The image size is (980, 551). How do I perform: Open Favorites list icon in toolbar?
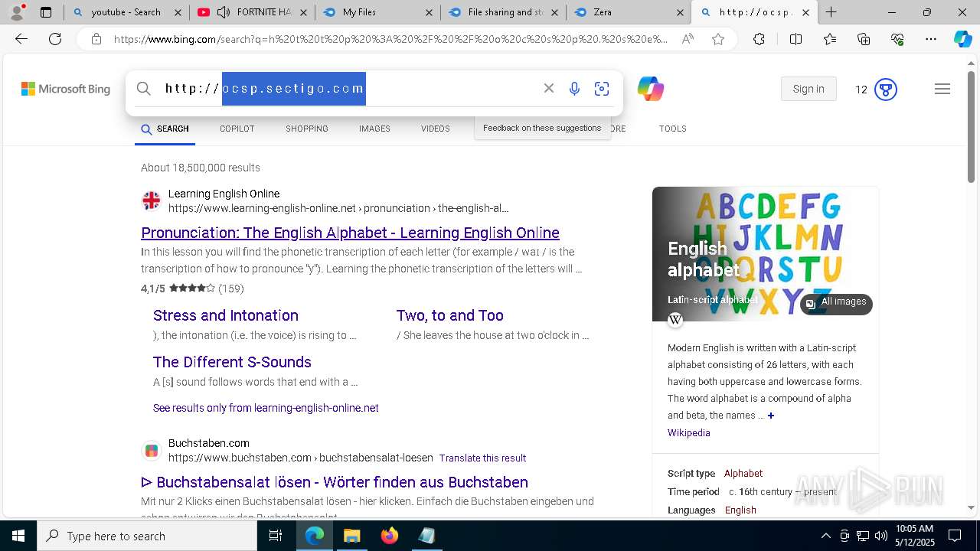[x=830, y=39]
